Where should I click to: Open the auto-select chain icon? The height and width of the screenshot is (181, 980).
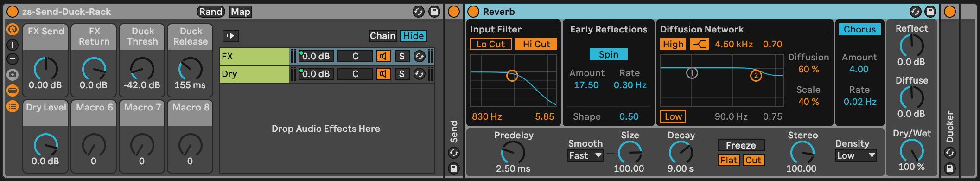click(x=230, y=36)
